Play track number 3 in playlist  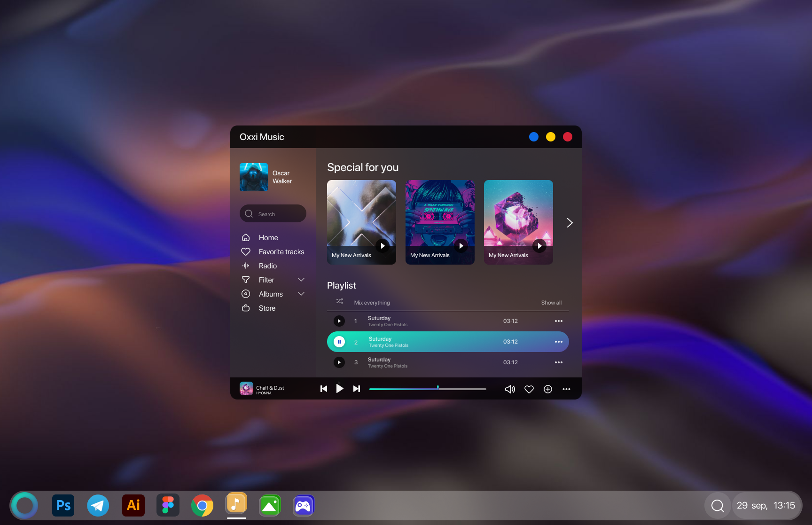[x=339, y=362]
